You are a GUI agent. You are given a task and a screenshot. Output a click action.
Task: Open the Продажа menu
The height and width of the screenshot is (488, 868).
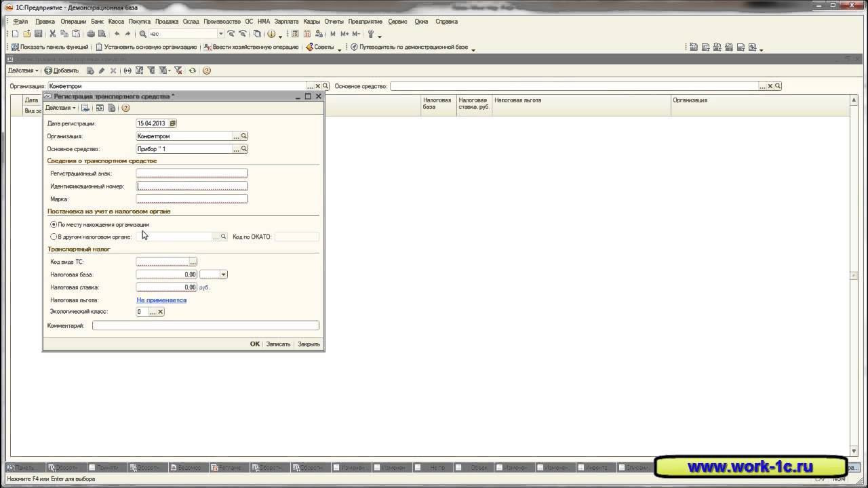coord(167,22)
